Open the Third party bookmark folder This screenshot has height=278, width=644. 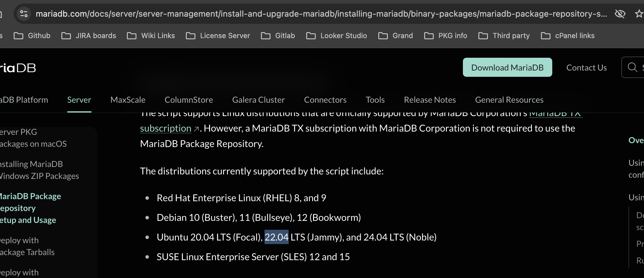(504, 36)
